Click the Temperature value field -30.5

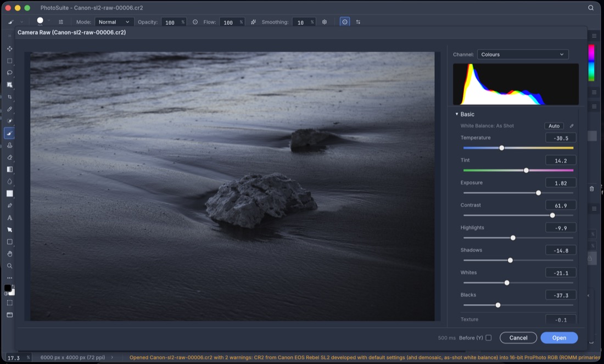coord(561,138)
